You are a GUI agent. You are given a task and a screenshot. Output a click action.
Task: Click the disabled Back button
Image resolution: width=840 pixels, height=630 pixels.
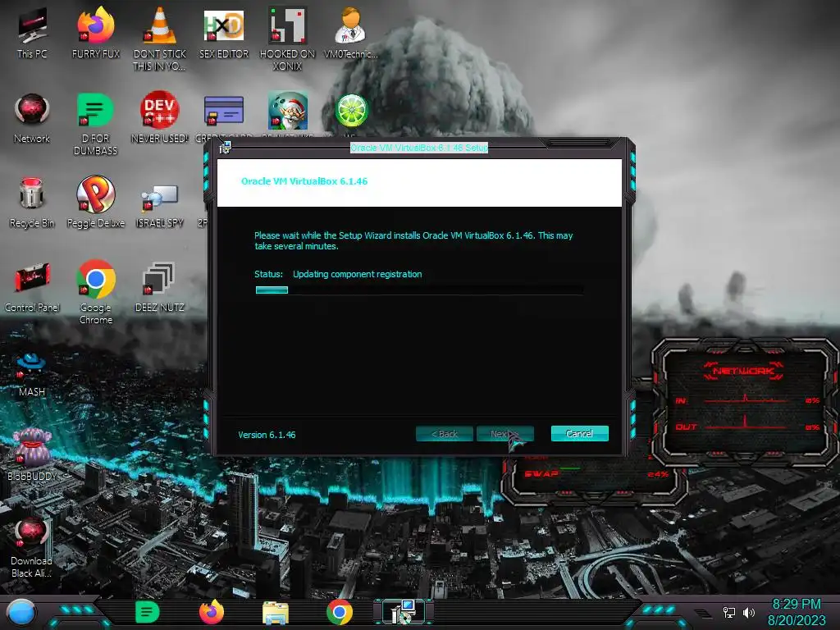coord(444,433)
